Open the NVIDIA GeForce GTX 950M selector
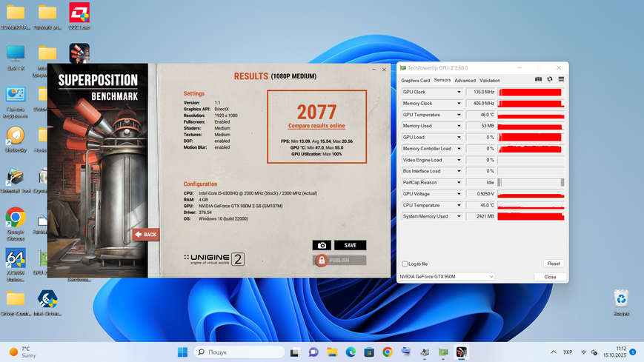Viewport: 644px width, 362px height. (446, 277)
